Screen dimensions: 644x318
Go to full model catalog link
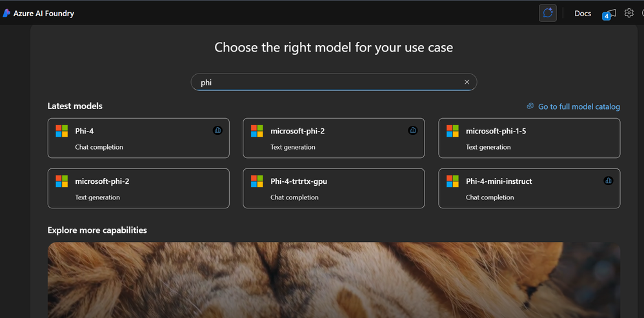[579, 106]
